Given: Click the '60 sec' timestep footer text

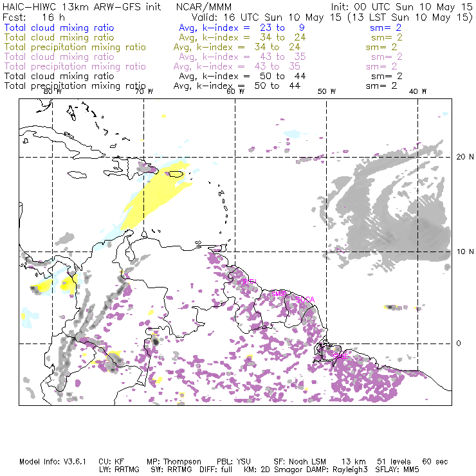Looking at the screenshot, I should click(435, 462).
